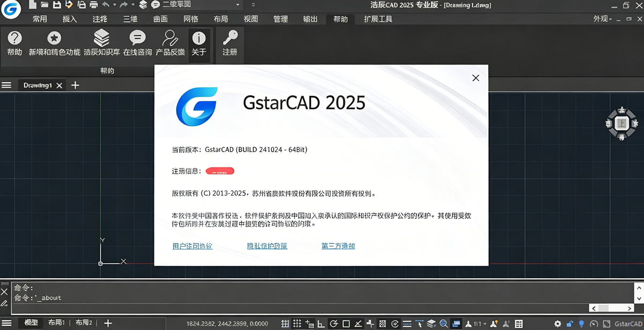Switch to the 管理 ribbon tab

[x=281, y=19]
